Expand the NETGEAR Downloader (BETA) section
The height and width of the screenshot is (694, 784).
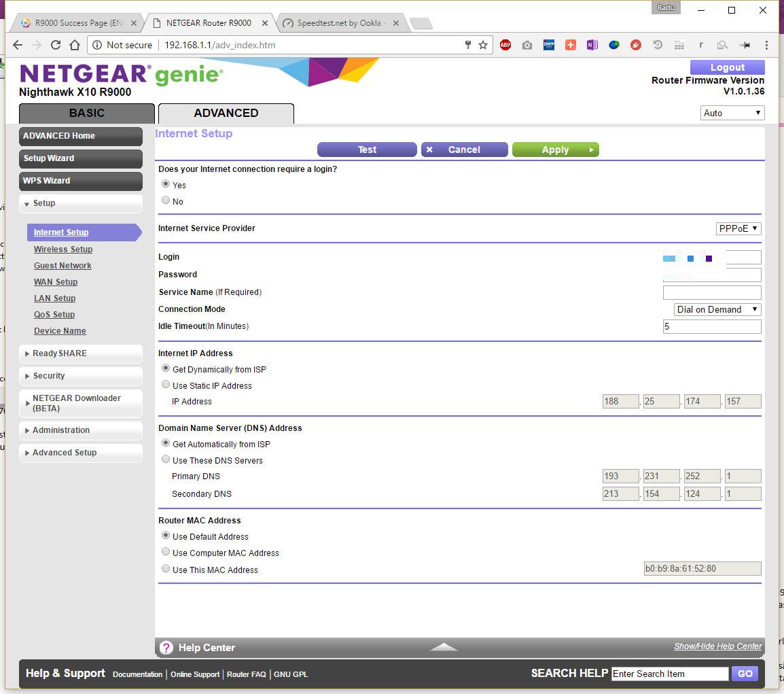tap(80, 403)
